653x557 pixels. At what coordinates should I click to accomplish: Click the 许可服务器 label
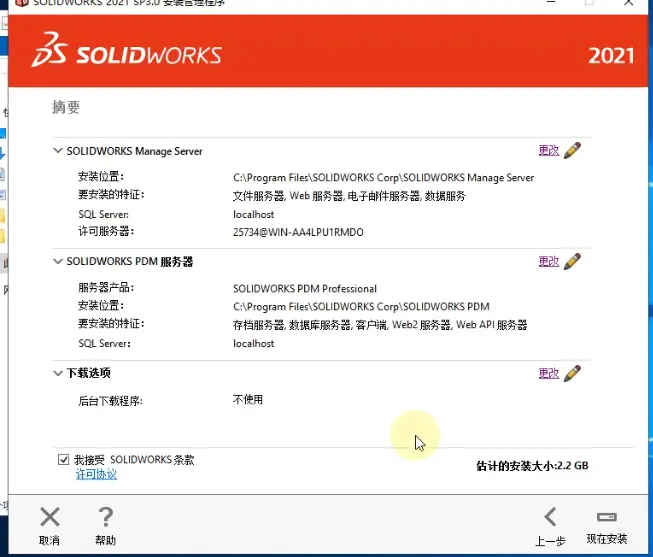point(106,231)
